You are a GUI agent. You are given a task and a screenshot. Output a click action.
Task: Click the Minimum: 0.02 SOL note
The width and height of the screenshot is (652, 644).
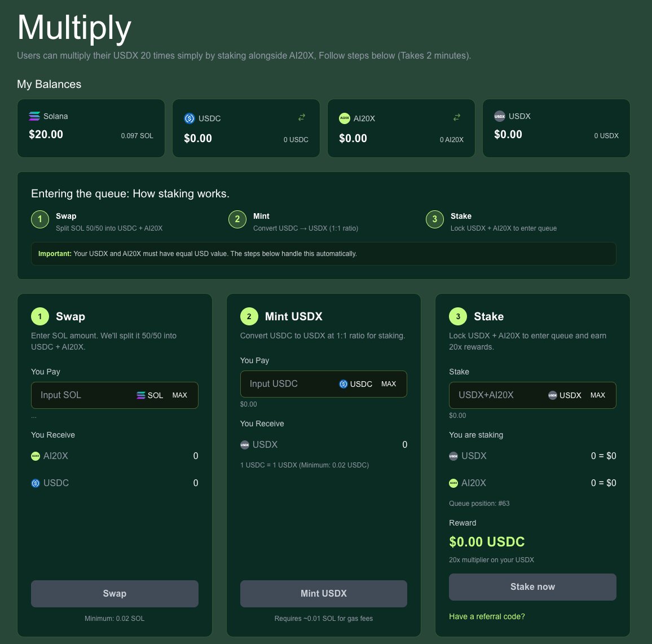point(114,619)
